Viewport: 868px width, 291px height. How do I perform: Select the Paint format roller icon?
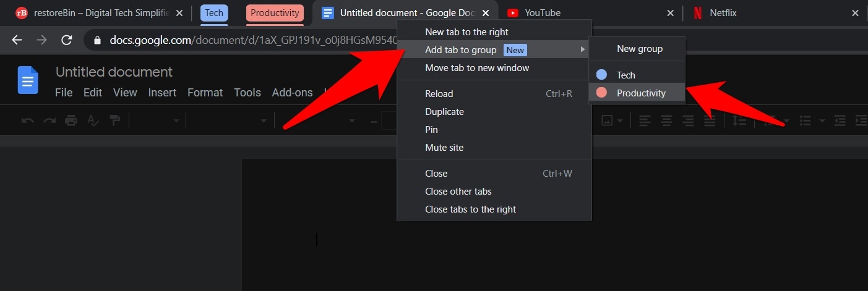pos(115,120)
